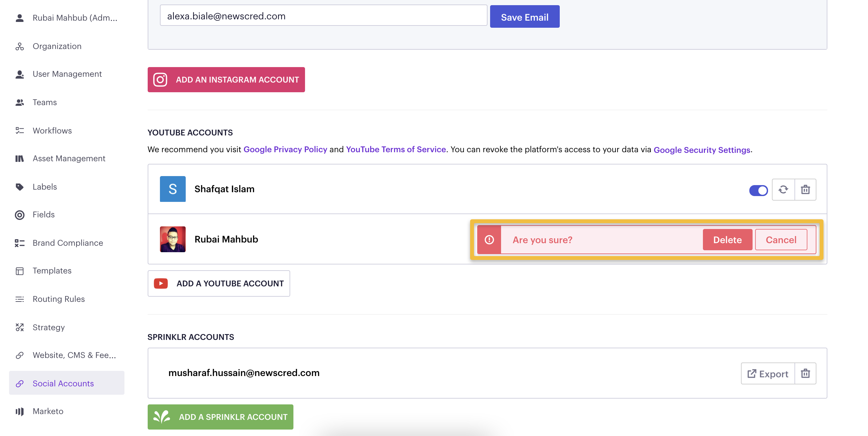Open the Teams section

tap(67, 103)
